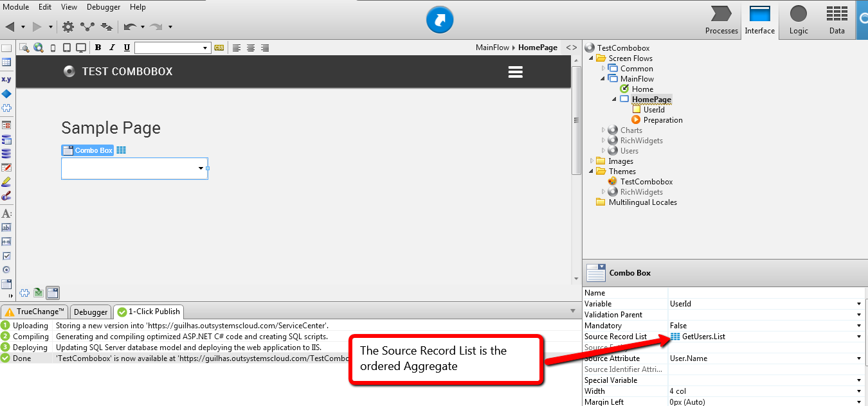The width and height of the screenshot is (868, 406).
Task: Click the 1-Click Publish round button
Action: coord(440,21)
